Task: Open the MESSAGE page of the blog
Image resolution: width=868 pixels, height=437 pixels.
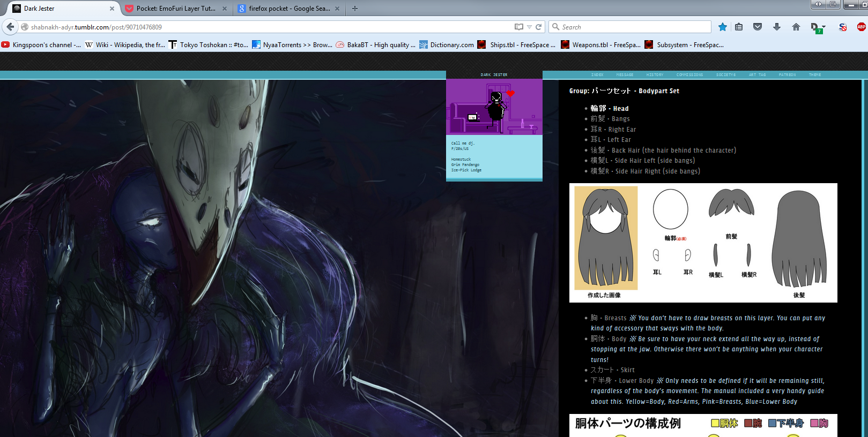Action: click(x=625, y=75)
